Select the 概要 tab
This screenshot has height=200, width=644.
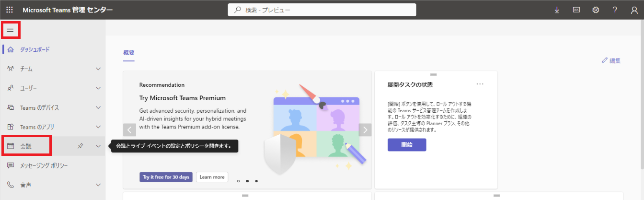pyautogui.click(x=129, y=53)
